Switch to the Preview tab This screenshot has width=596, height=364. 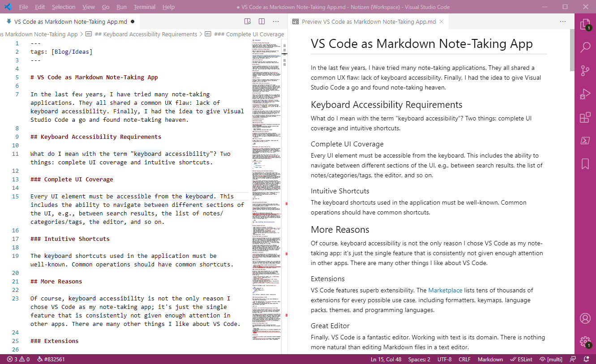pyautogui.click(x=367, y=21)
